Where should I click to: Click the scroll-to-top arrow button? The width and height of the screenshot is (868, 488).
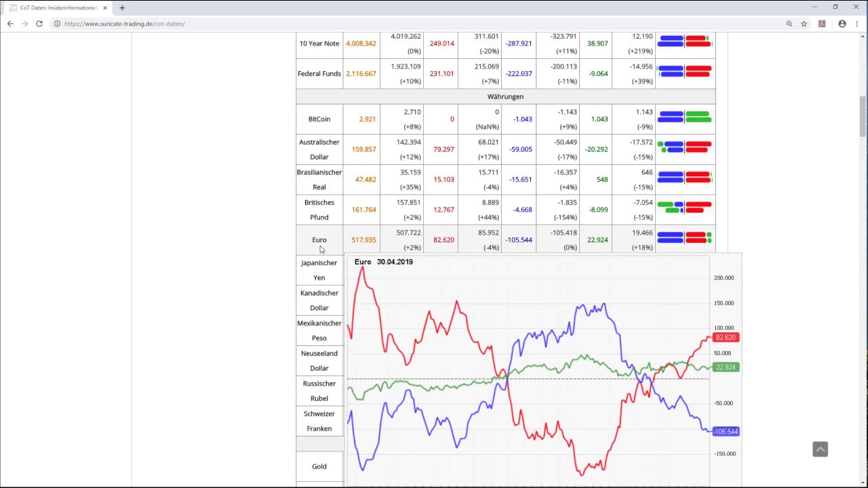coord(820,449)
